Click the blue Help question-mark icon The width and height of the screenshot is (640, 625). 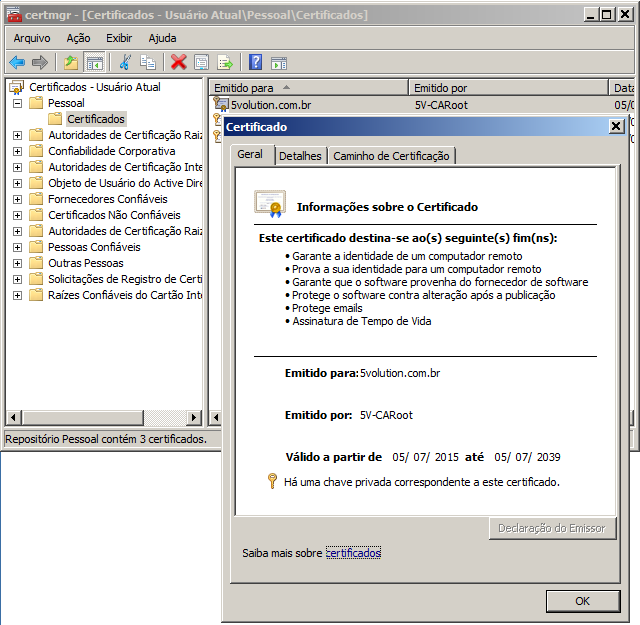(x=255, y=62)
